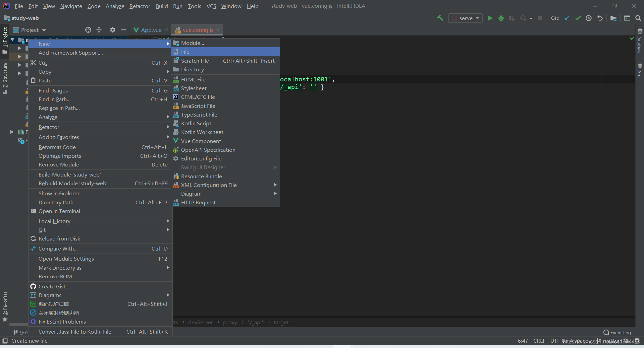The width and height of the screenshot is (644, 348).
Task: Click Reformat Code entry
Action: 100,147
